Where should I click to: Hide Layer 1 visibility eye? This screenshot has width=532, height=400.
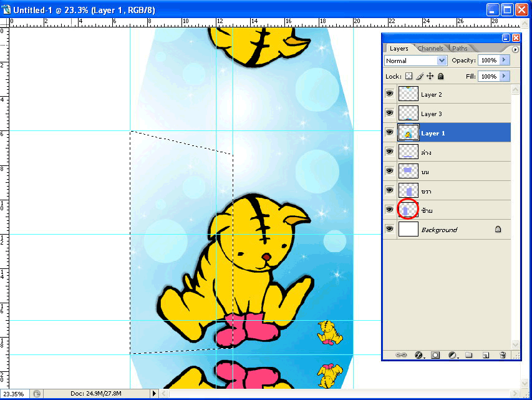point(390,132)
